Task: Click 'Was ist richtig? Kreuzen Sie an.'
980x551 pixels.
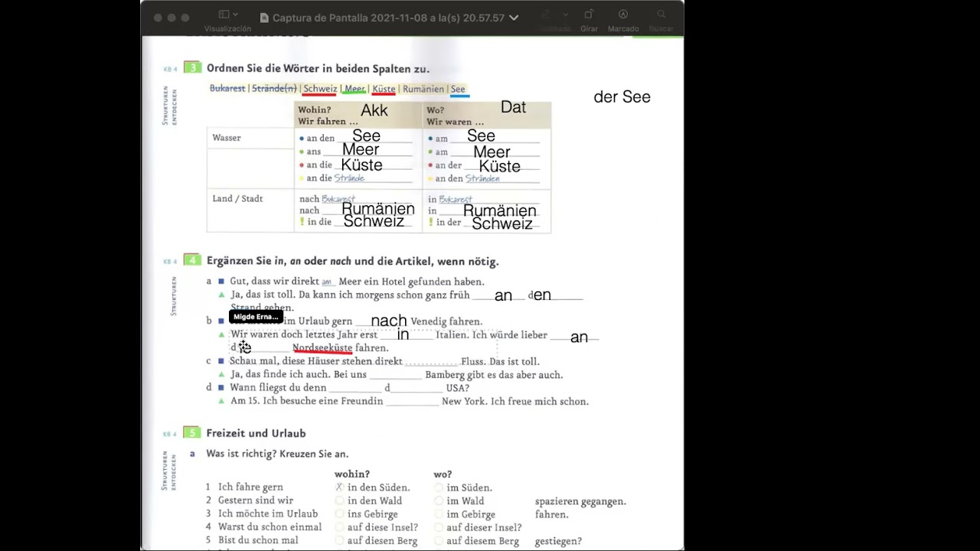Action: tap(277, 454)
